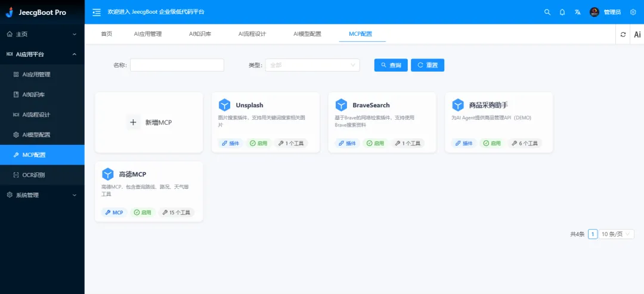Viewport: 644px width, 294px height.
Task: Click the 名称 text input field
Action: [177, 65]
